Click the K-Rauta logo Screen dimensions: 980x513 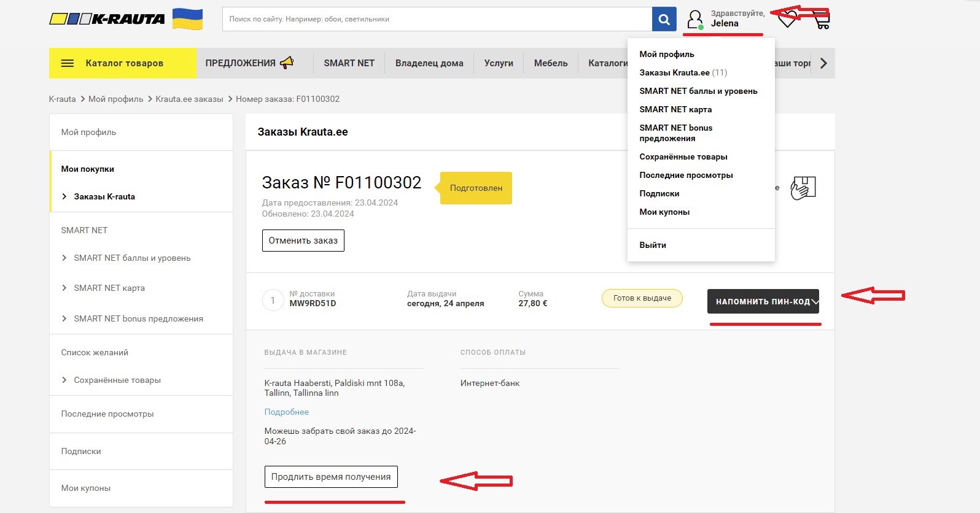click(107, 19)
